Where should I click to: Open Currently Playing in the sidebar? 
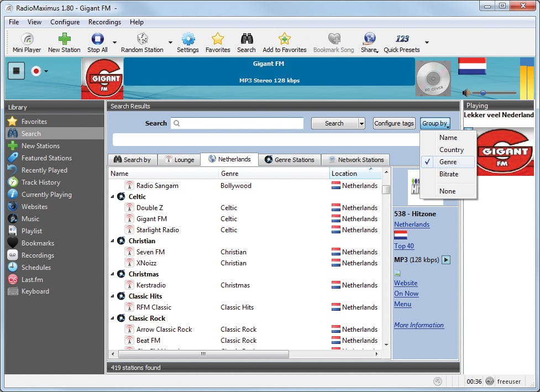pyautogui.click(x=55, y=194)
